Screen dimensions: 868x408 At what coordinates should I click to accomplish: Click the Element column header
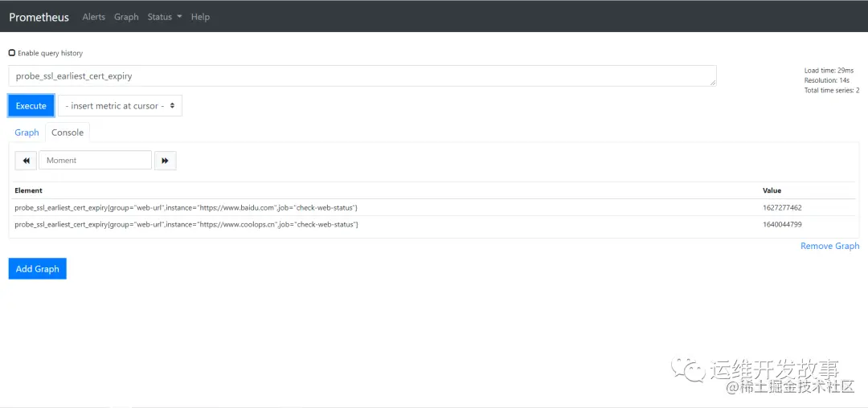click(x=28, y=190)
